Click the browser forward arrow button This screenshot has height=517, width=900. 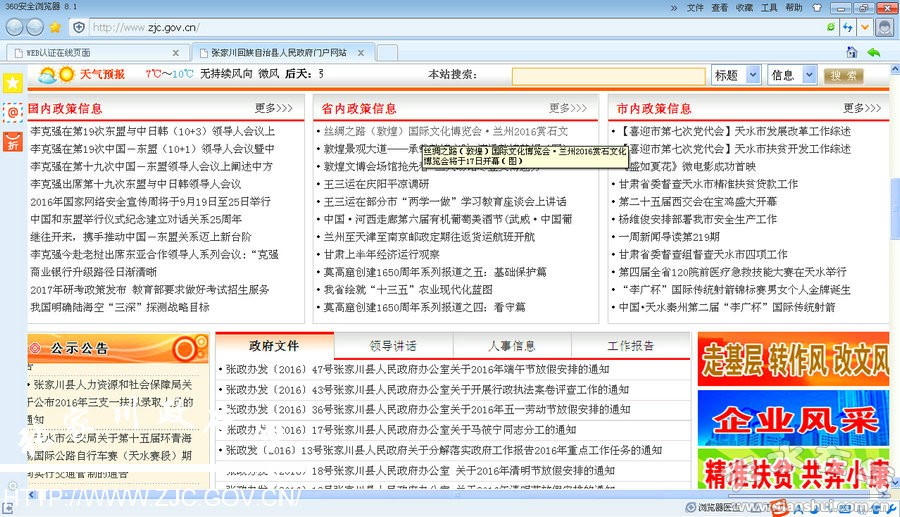click(x=35, y=26)
